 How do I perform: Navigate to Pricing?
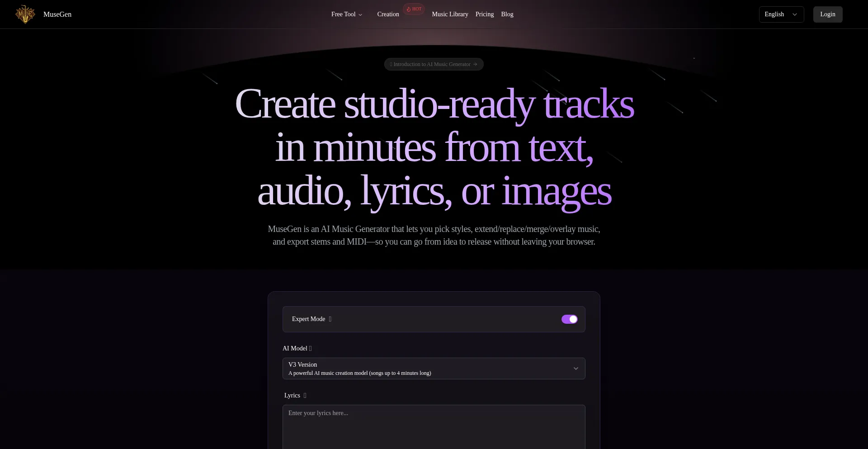click(x=485, y=14)
